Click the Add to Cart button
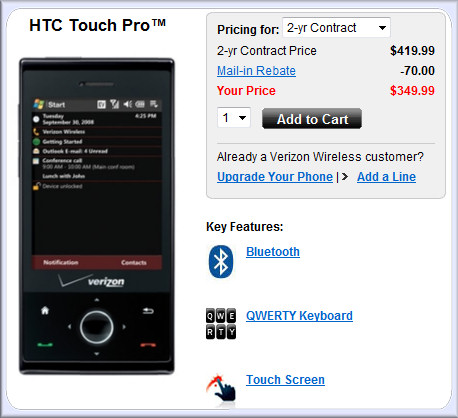Screen dimensions: 458x418 (312, 119)
